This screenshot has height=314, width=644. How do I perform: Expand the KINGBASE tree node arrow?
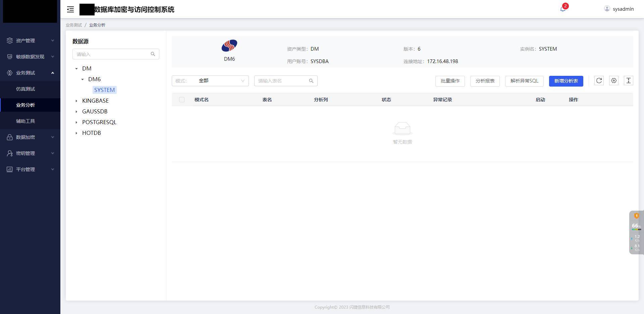click(x=76, y=101)
